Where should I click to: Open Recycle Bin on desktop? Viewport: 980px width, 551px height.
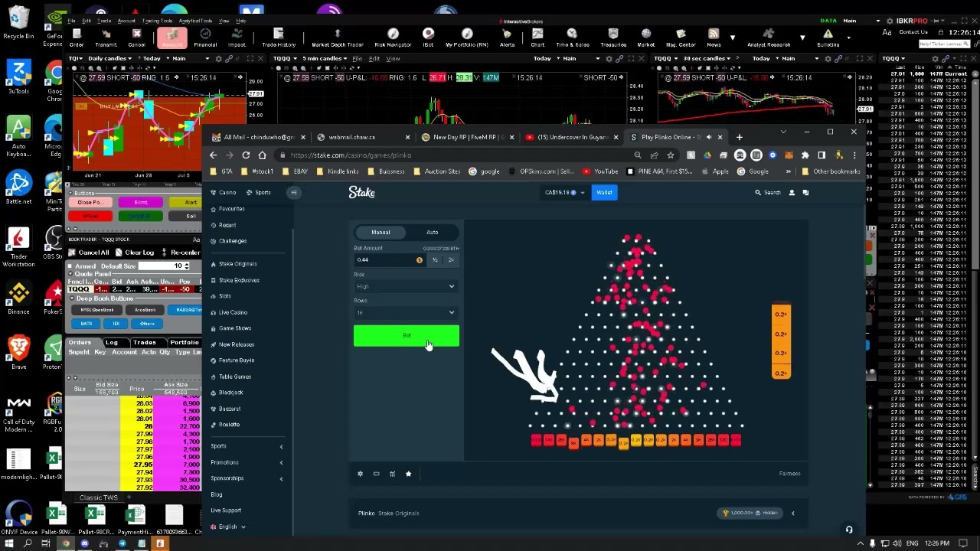point(18,23)
